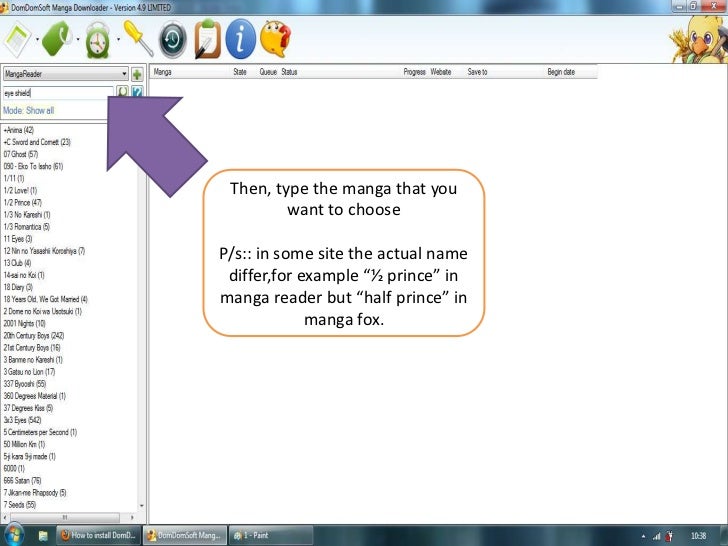The image size is (728, 546).
Task: Click the manga search input field
Action: (58, 93)
